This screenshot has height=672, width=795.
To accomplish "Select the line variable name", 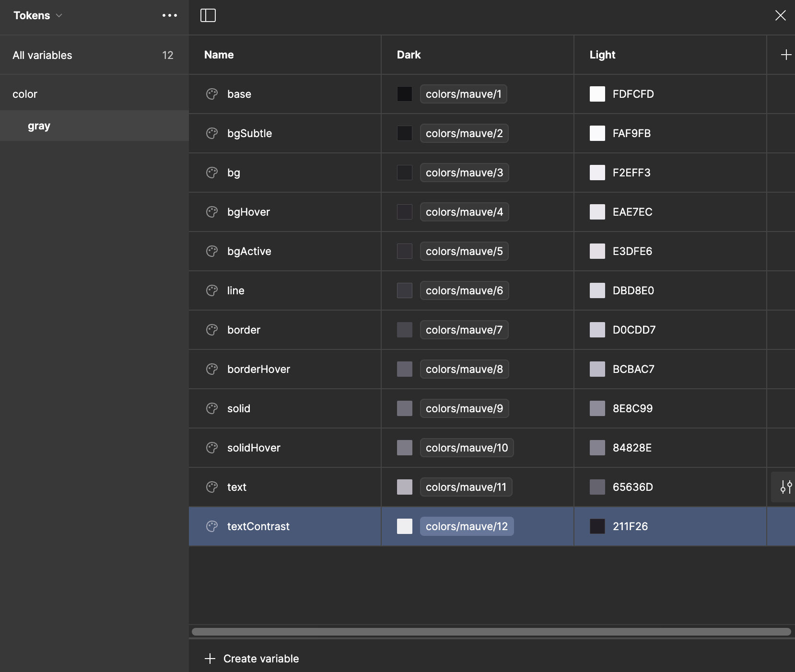I will tap(236, 290).
